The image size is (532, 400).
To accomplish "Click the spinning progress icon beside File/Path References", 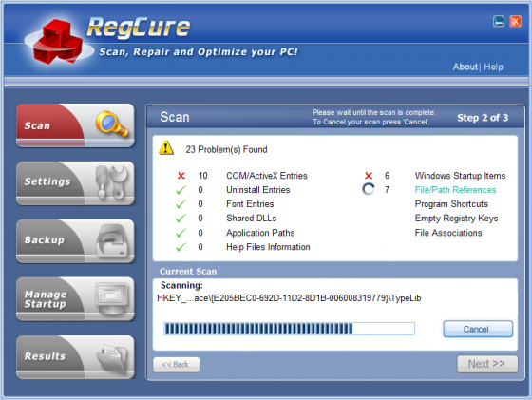I will pos(369,189).
